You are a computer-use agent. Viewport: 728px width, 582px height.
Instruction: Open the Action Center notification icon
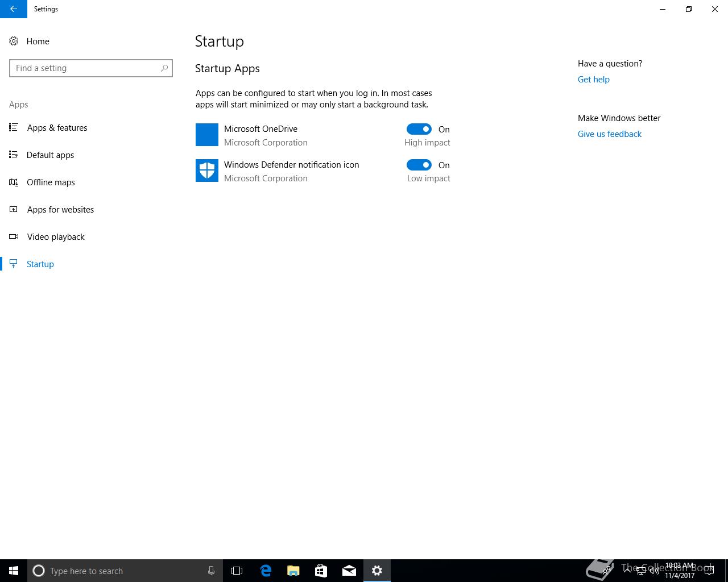click(x=709, y=571)
